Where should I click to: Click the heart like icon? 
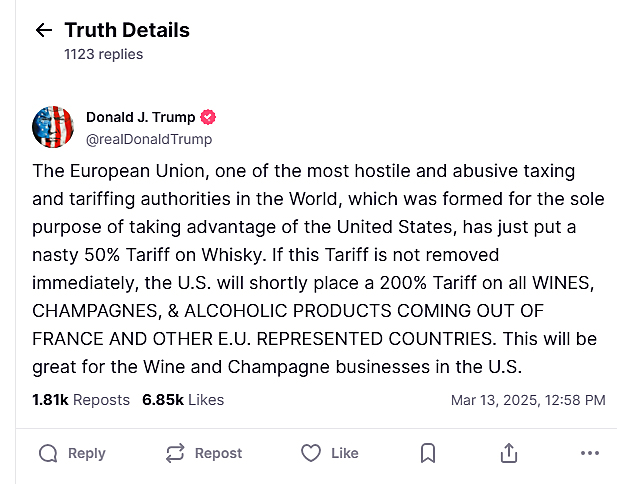pyautogui.click(x=311, y=454)
